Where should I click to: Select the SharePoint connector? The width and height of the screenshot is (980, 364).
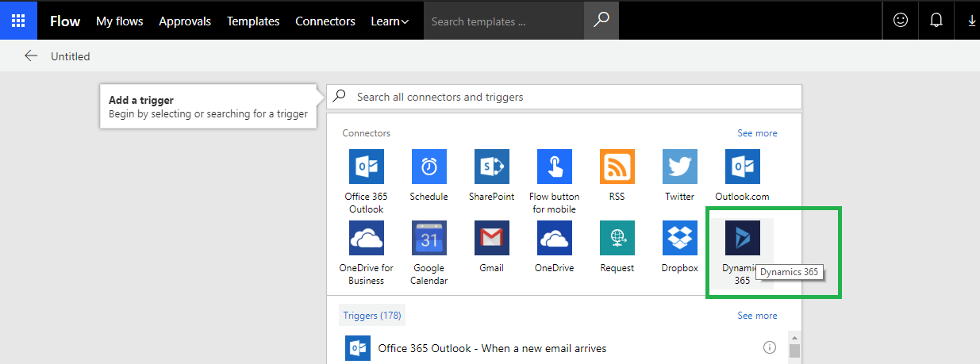tap(492, 167)
